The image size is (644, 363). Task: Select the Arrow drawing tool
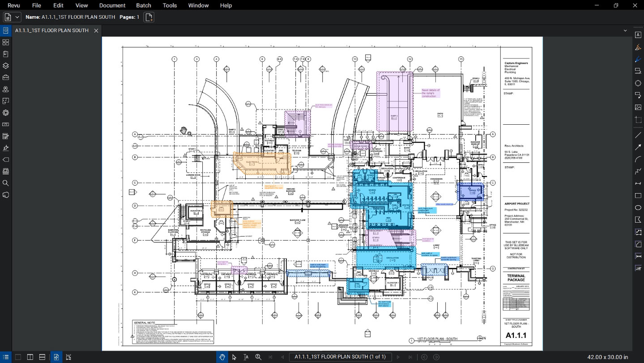(638, 147)
